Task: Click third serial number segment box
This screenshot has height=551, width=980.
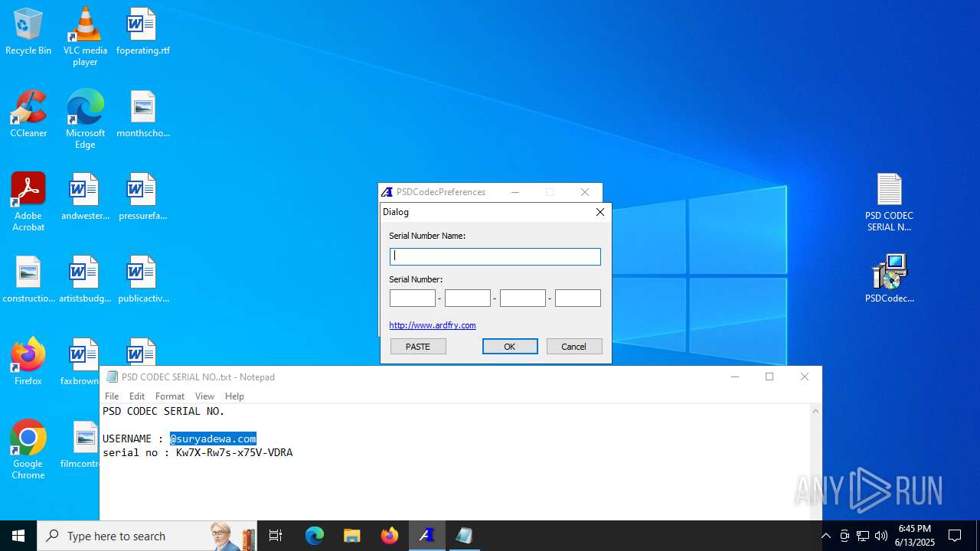Action: coord(523,298)
